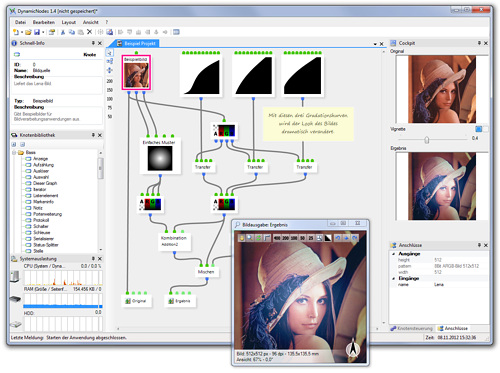Select the Protokoll node in library

coord(41,220)
